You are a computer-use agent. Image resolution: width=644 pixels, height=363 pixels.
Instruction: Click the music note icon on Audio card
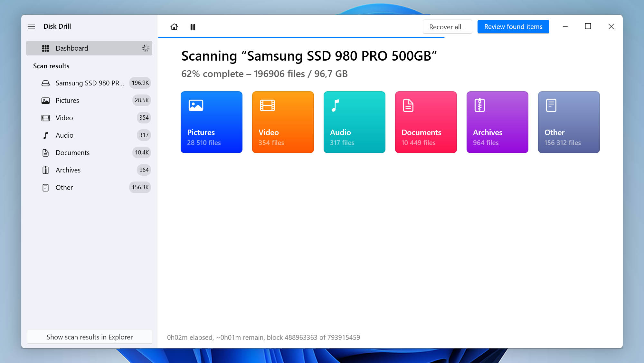[335, 105]
